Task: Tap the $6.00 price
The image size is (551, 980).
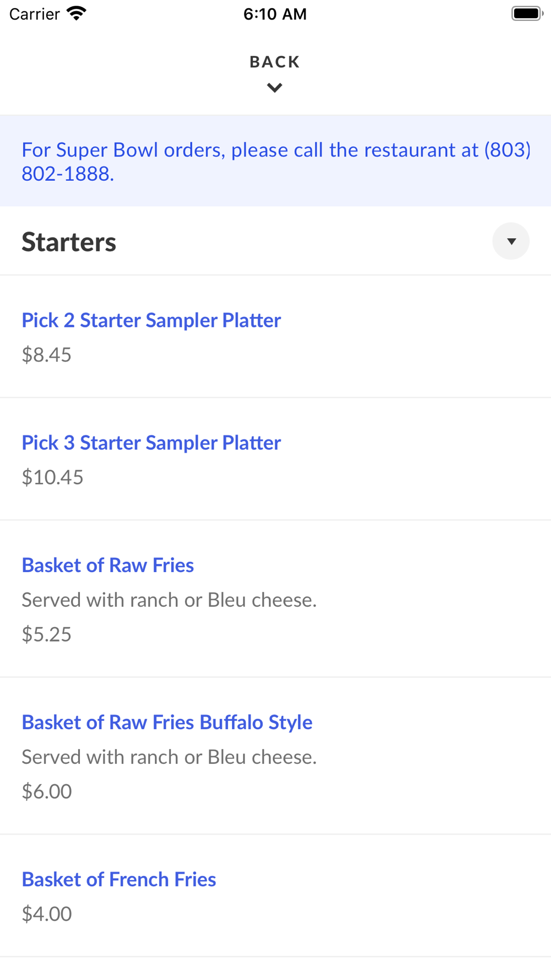Action: pos(47,791)
